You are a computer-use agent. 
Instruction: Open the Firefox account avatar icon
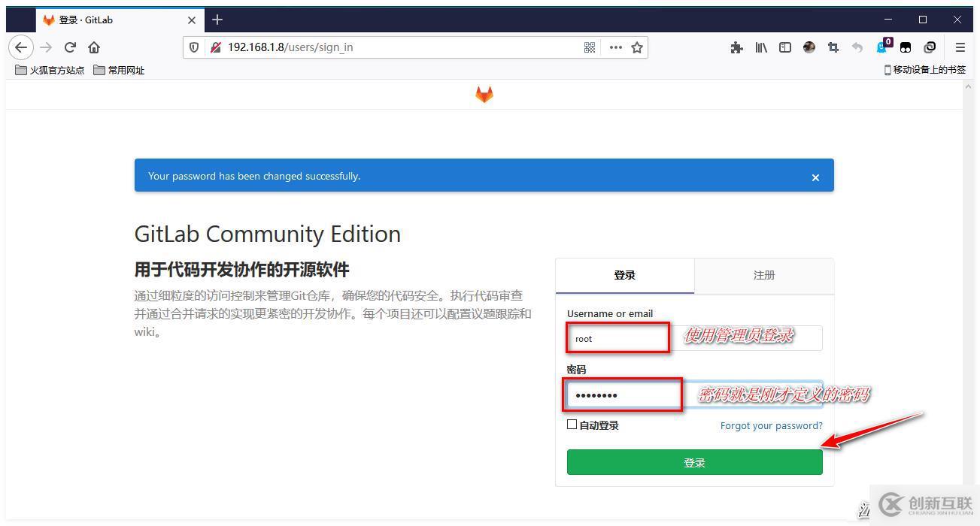coord(809,47)
